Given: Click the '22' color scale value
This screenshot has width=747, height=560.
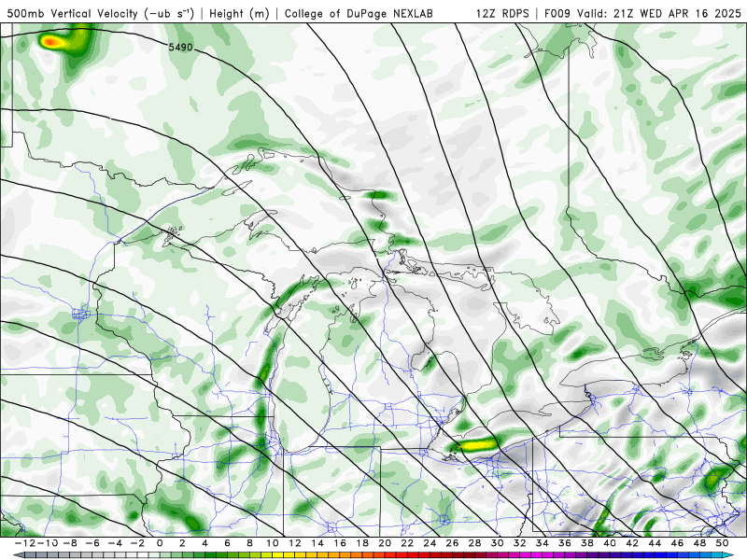Looking at the screenshot, I should [x=407, y=543].
